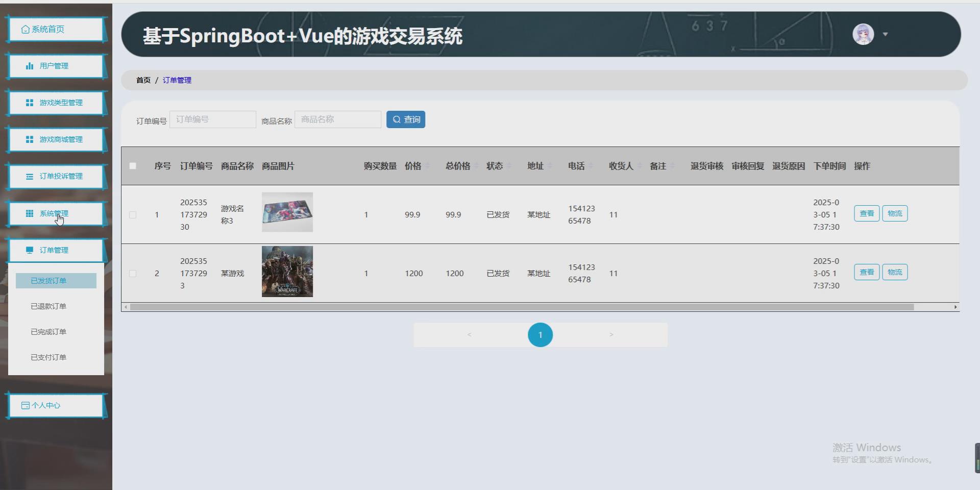Toggle the select-all checkbox in table header

[133, 166]
